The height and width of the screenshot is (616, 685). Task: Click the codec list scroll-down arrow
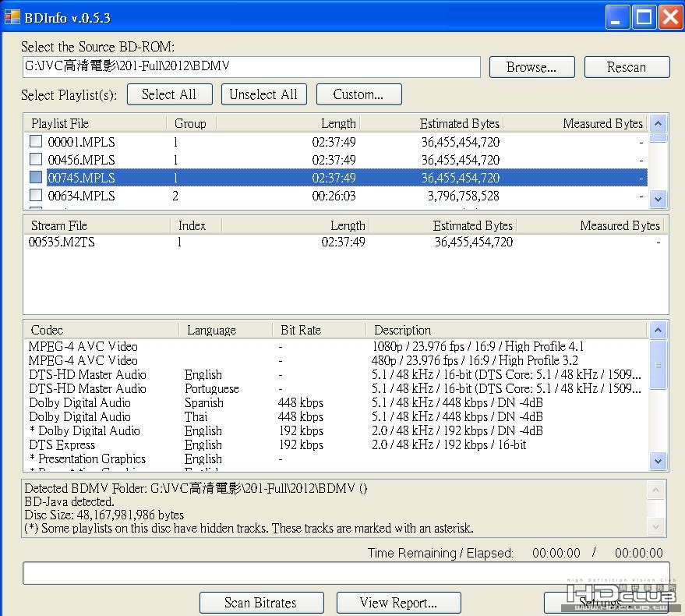point(658,462)
